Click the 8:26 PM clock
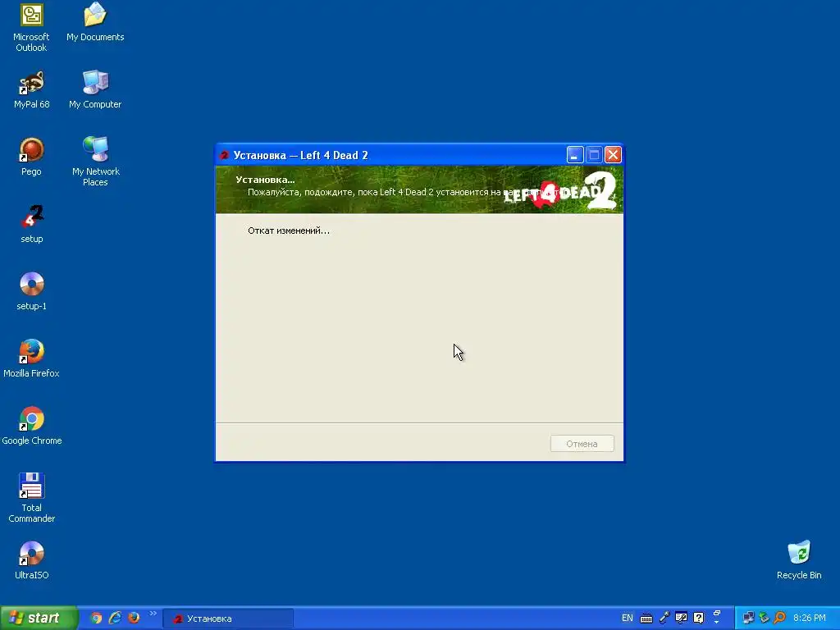 point(810,618)
